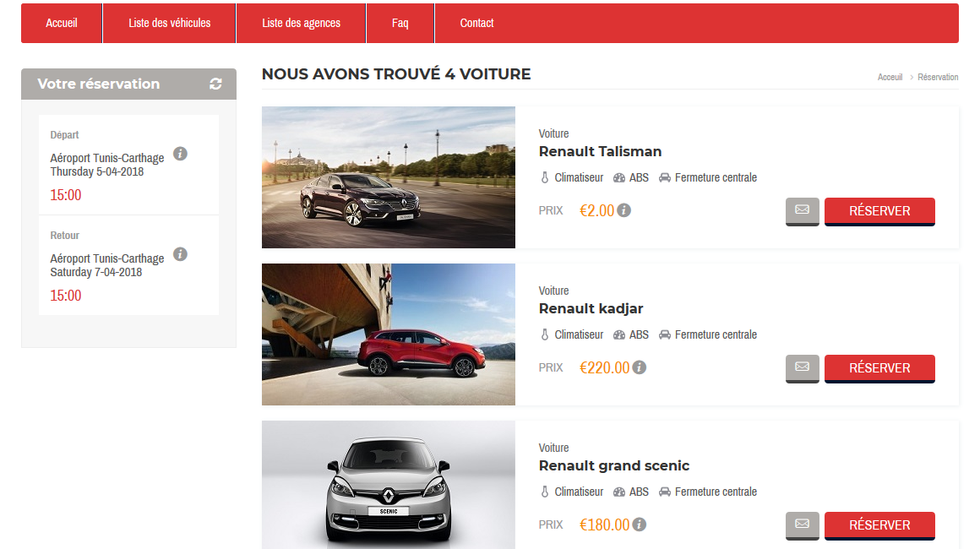Click the departure time 15:00 under Départ

pos(66,195)
